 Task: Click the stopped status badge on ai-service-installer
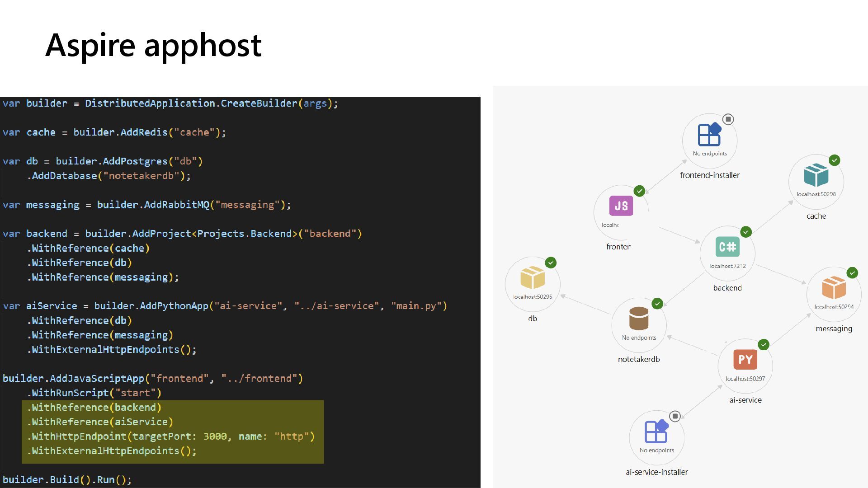coord(675,416)
